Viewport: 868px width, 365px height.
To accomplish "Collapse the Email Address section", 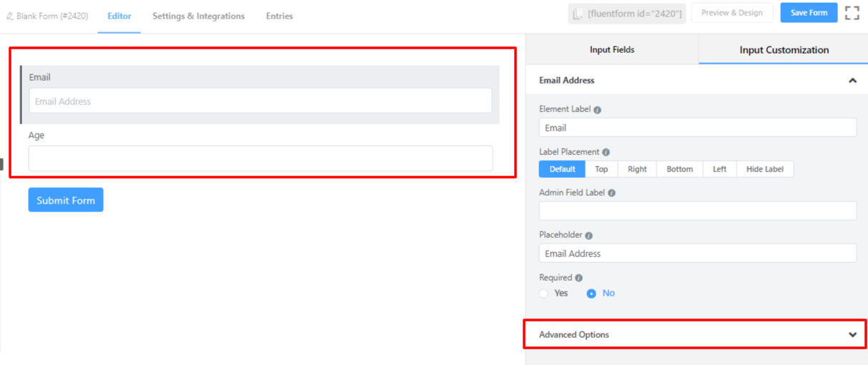I will [x=852, y=81].
